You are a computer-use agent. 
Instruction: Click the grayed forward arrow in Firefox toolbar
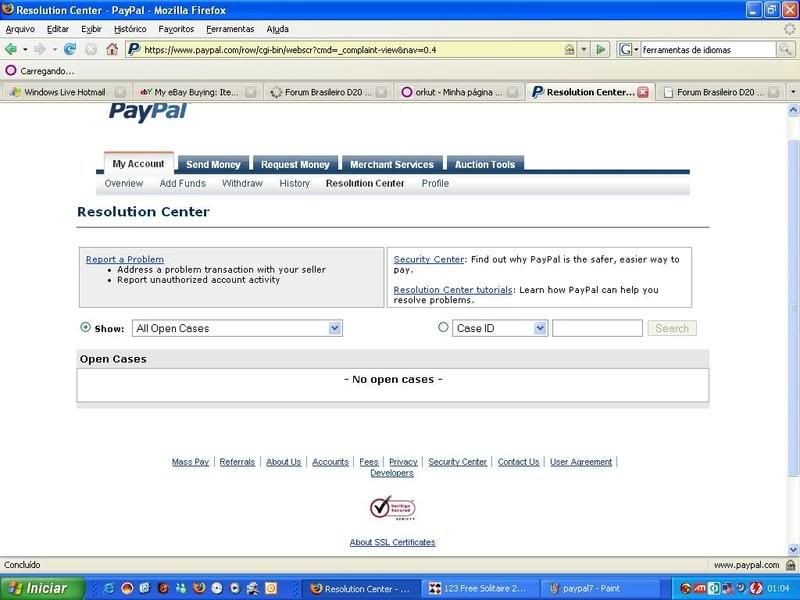point(40,49)
